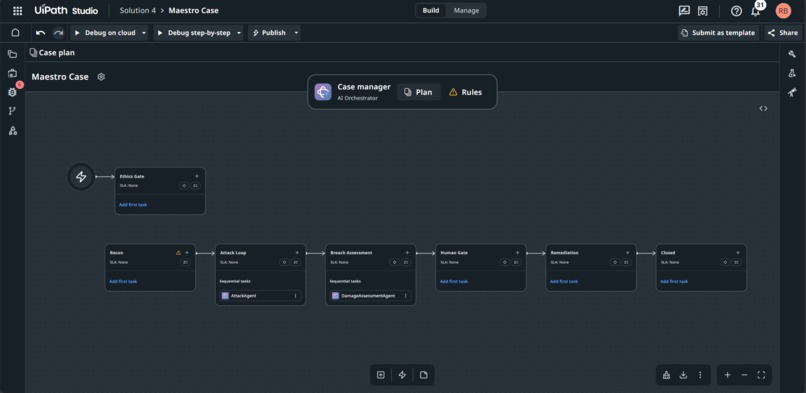The height and width of the screenshot is (393, 806).
Task: Click Add first task in Ethics Gate
Action: pos(133,204)
